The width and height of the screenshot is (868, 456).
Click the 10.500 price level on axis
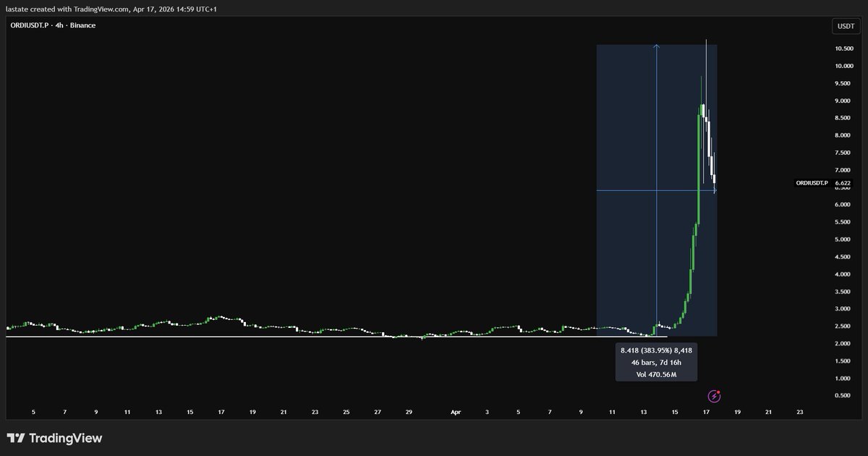[843, 48]
